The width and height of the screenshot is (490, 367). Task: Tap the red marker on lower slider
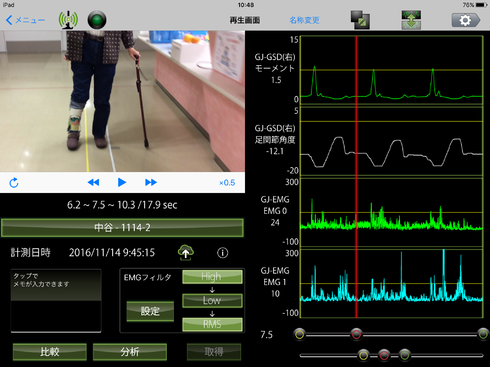384,355
